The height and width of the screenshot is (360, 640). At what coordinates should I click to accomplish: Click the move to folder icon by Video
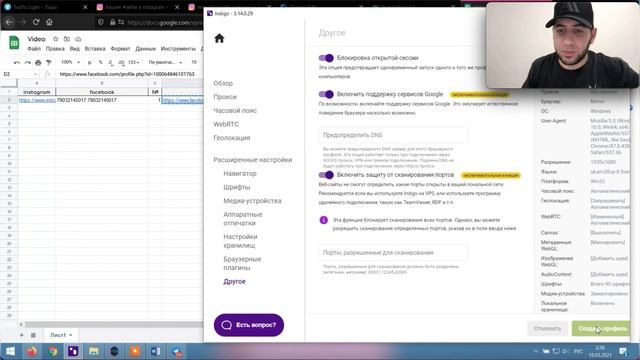(x=67, y=39)
